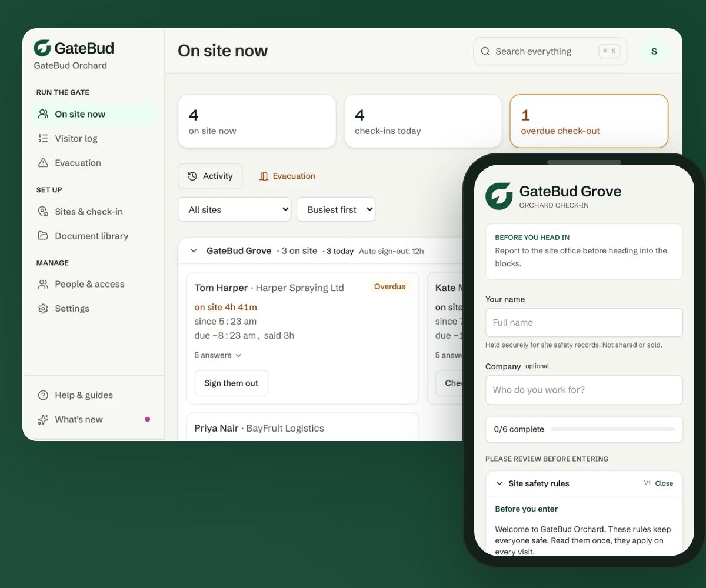Screen dimensions: 706x588
Task: Click the Evacuation door icon beside Activity
Action: pyautogui.click(x=264, y=176)
